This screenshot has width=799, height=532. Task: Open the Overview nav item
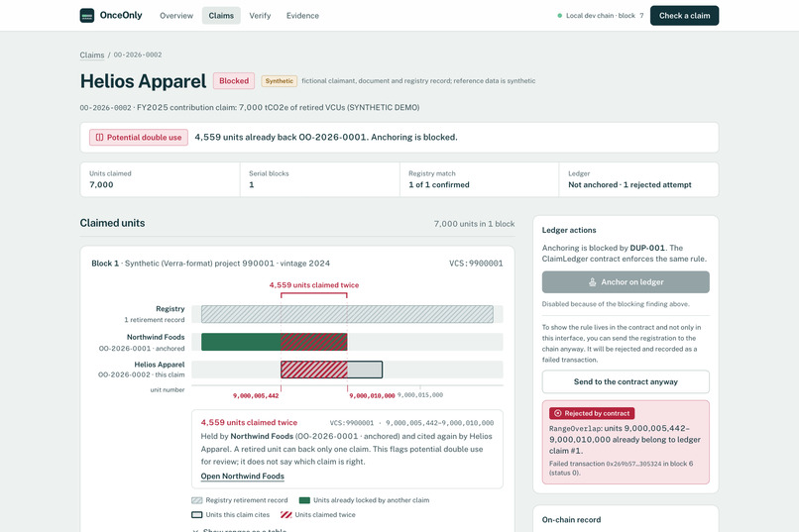[176, 16]
